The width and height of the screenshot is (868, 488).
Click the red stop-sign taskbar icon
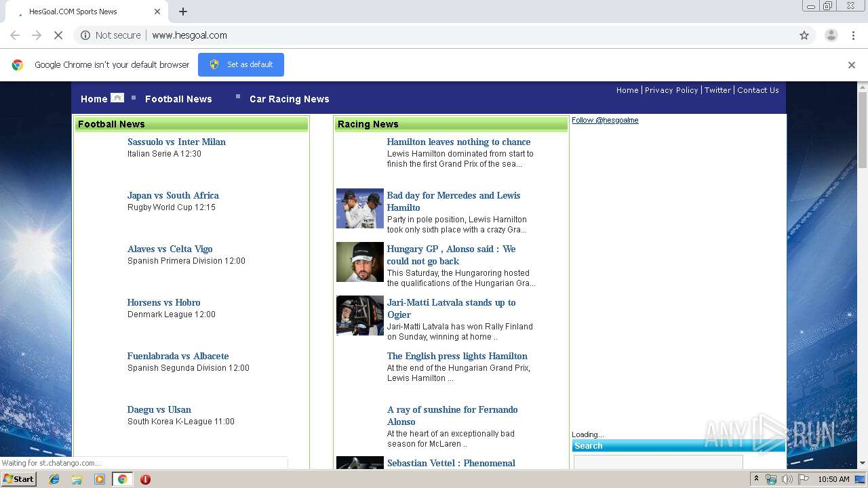point(145,479)
